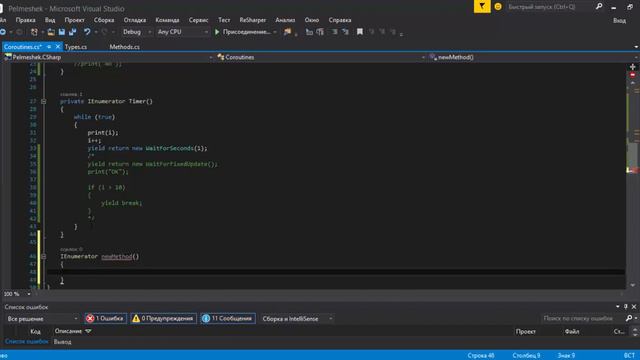This screenshot has width=640, height=360.
Task: Click 'Столбец 9' in the status bar
Action: tap(526, 356)
